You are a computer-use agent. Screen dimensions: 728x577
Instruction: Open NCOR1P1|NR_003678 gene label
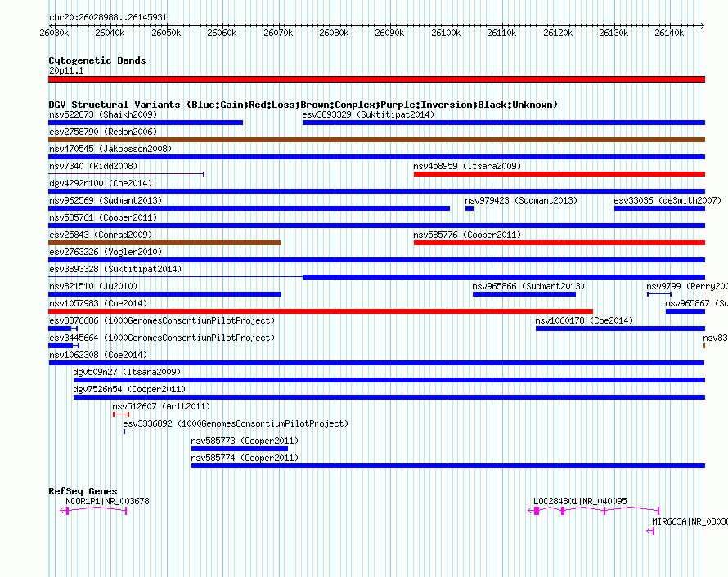[x=107, y=501]
